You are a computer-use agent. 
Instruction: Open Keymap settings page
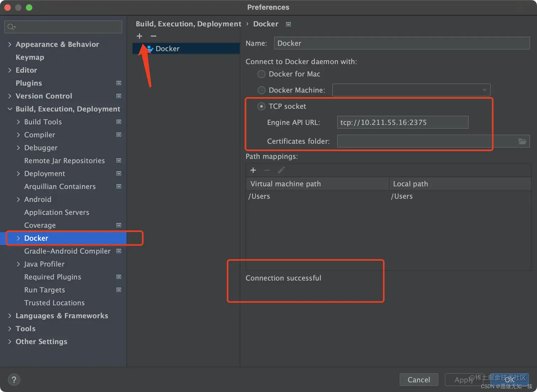click(30, 57)
